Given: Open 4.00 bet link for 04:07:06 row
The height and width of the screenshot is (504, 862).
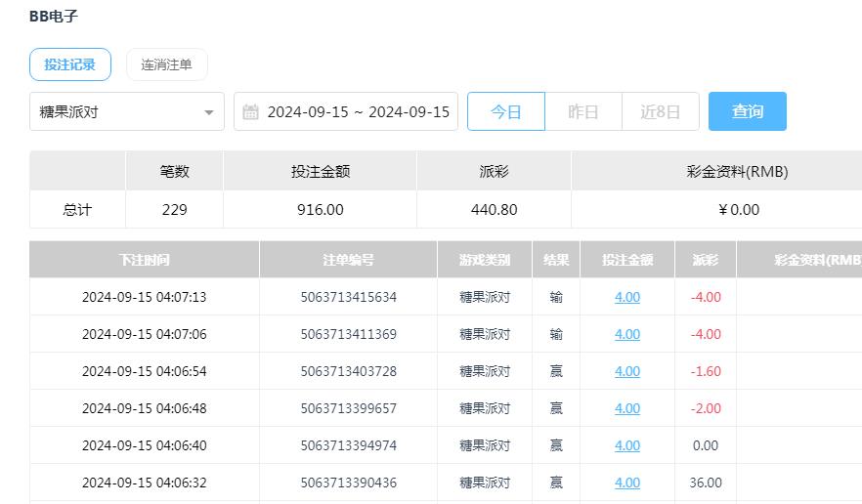Looking at the screenshot, I should pos(626,334).
